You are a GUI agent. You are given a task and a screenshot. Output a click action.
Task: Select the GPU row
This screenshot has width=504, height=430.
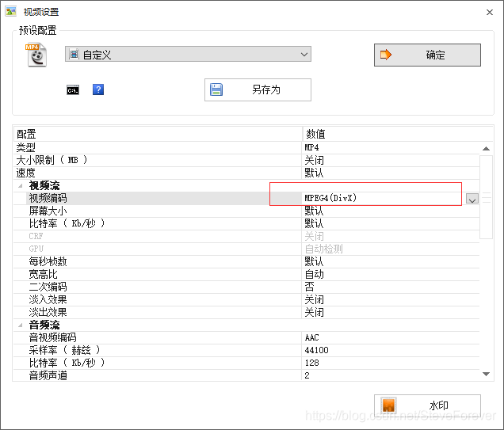tap(246, 249)
